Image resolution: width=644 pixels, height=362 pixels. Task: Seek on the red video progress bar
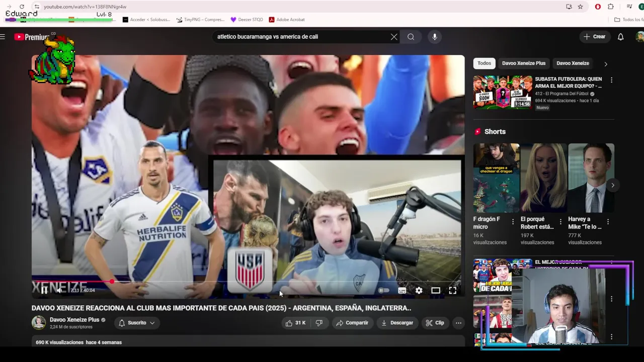(x=248, y=282)
